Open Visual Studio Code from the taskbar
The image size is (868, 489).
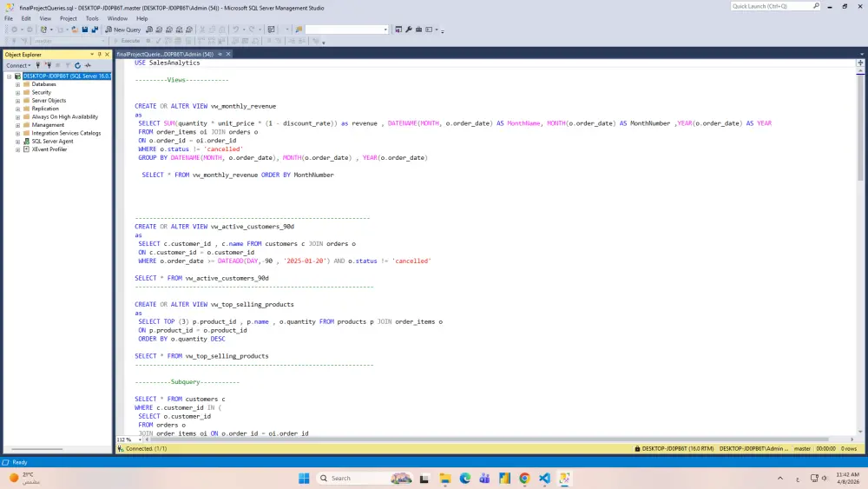point(544,478)
